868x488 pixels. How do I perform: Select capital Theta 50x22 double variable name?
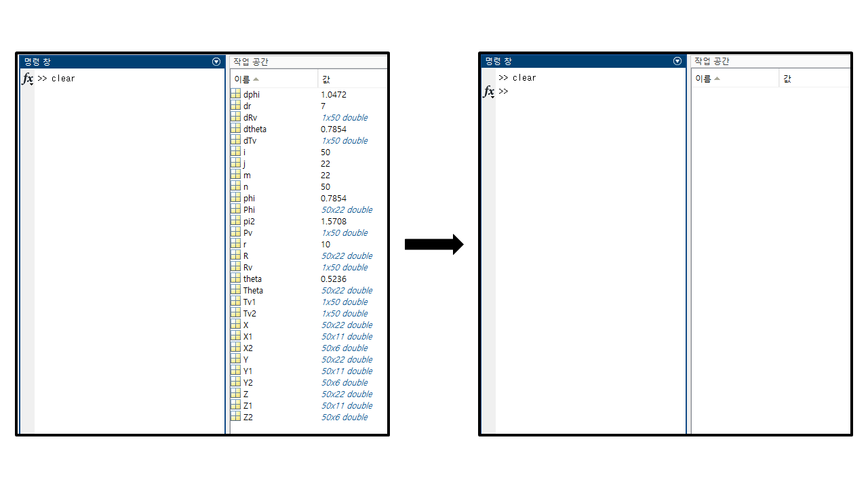click(x=254, y=290)
